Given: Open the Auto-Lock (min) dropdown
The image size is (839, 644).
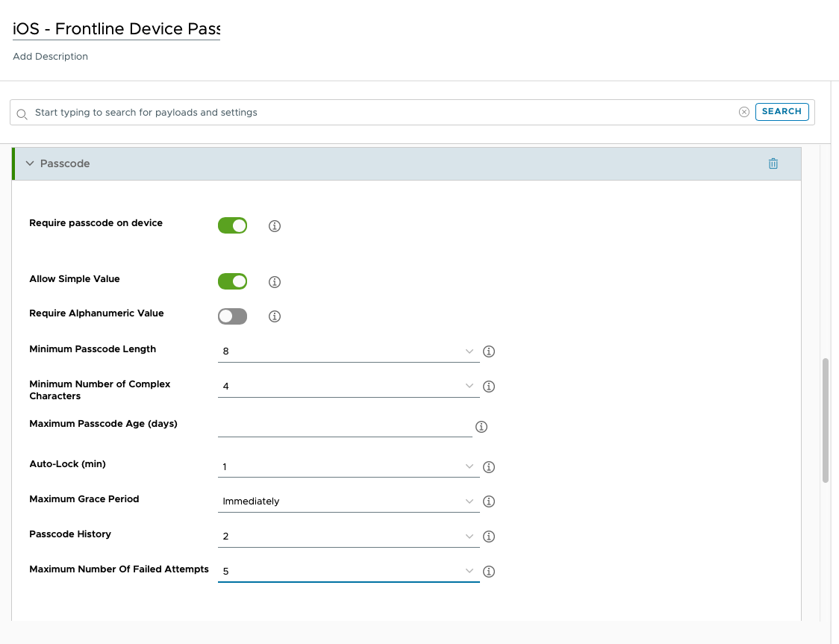Looking at the screenshot, I should (348, 466).
